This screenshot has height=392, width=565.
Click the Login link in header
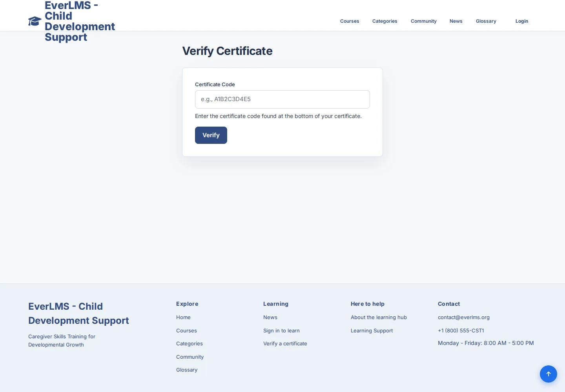click(x=522, y=21)
